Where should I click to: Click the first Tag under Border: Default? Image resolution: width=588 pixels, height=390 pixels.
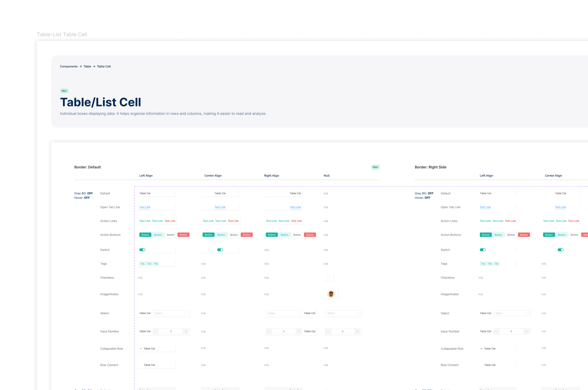[142, 264]
